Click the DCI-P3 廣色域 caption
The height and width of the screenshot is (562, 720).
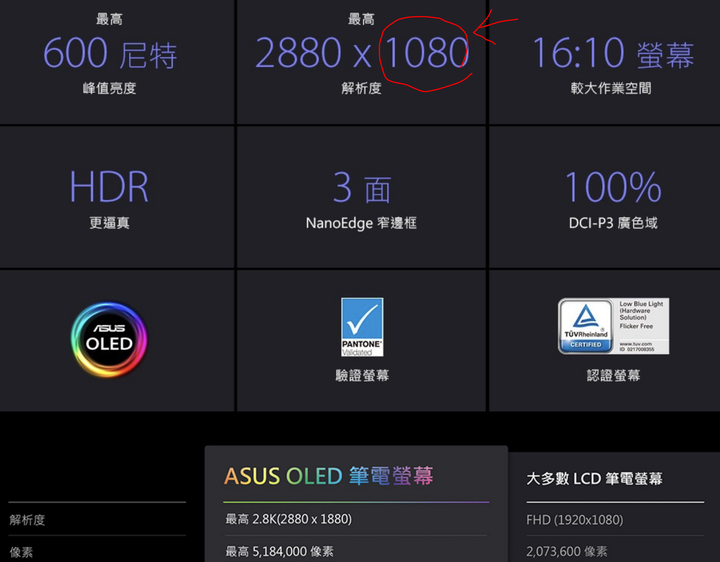pyautogui.click(x=613, y=223)
